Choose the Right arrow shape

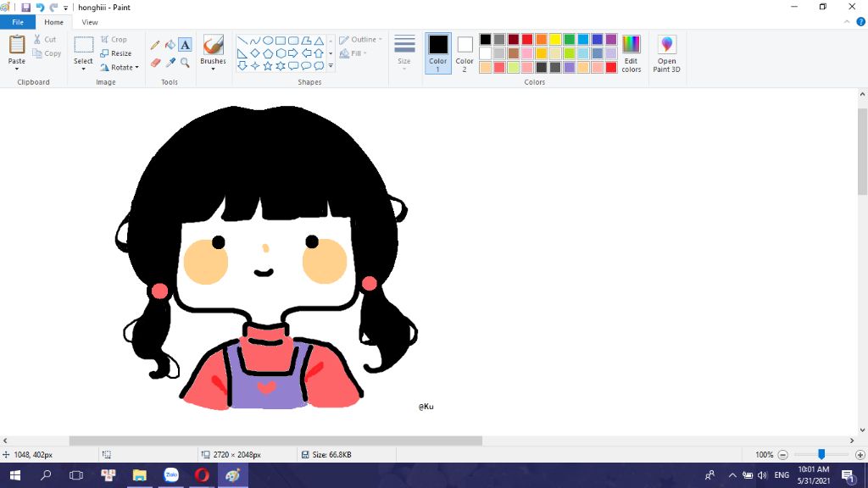(292, 53)
